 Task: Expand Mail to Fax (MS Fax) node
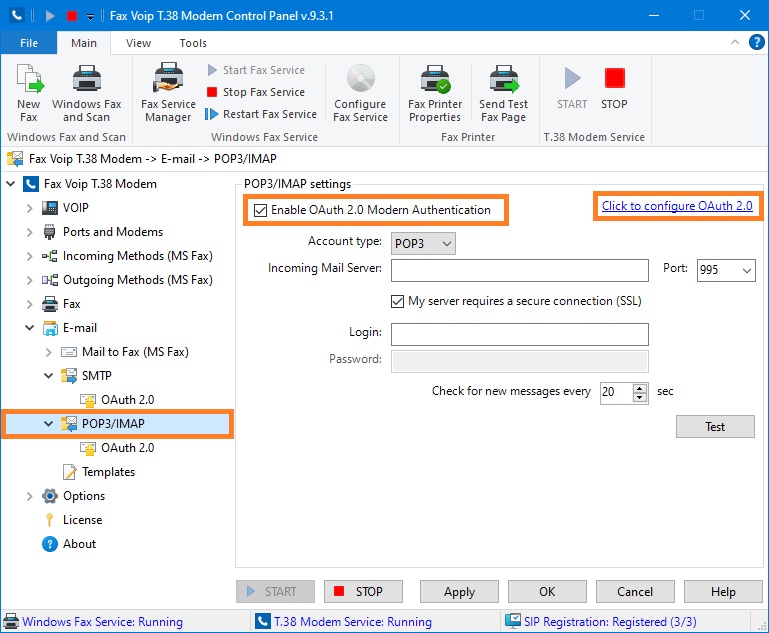(48, 352)
